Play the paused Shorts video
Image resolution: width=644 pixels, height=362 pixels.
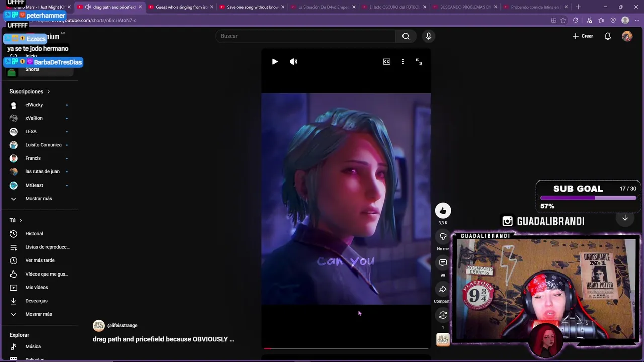pos(275,62)
